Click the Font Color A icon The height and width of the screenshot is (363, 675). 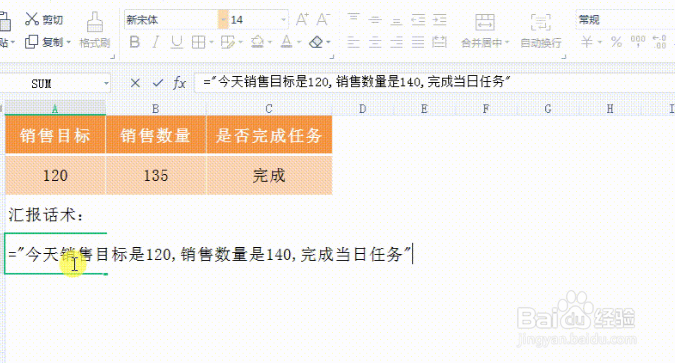286,42
